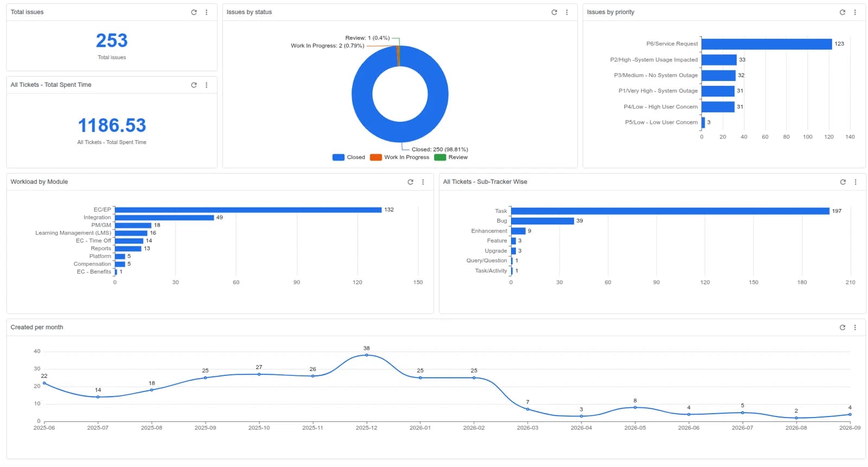Viewport: 868px width, 467px height.
Task: Open Issues by priority kebab menu
Action: coord(855,12)
